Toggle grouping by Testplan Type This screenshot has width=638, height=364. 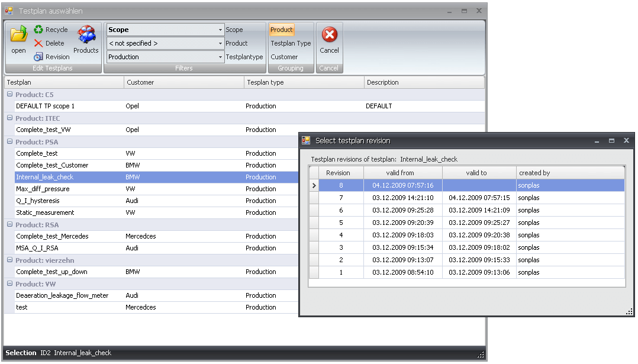tap(291, 43)
